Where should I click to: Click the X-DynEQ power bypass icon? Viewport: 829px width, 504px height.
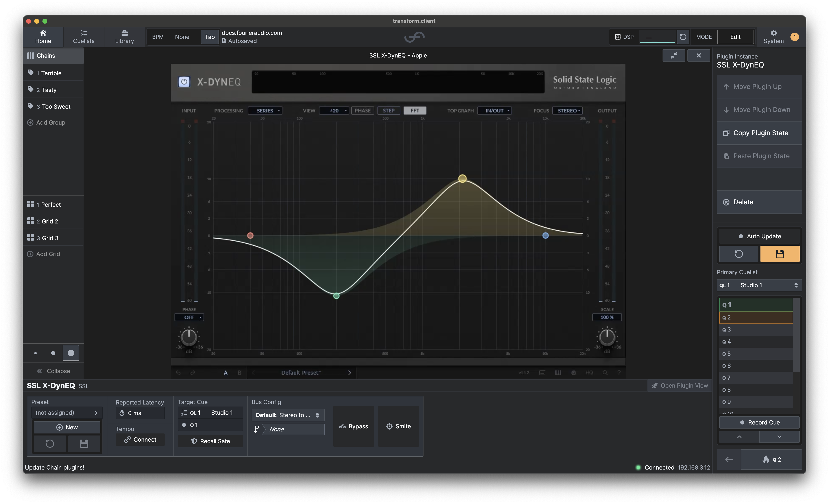coord(184,82)
